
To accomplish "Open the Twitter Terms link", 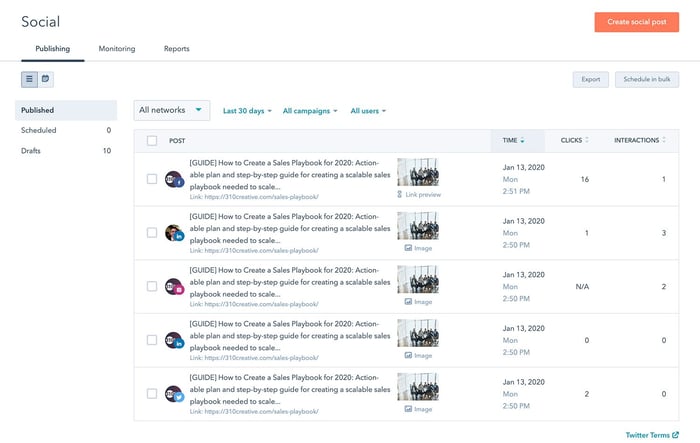I will tap(652, 435).
